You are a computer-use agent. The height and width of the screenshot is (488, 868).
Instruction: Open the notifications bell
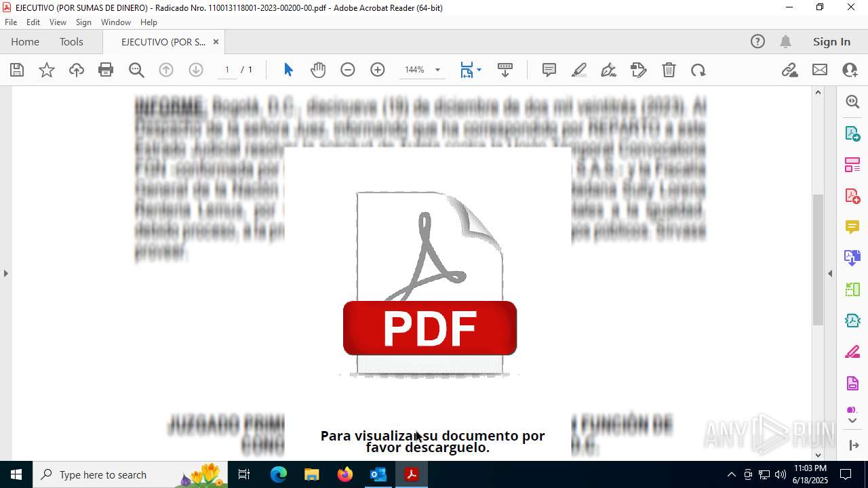pos(785,41)
